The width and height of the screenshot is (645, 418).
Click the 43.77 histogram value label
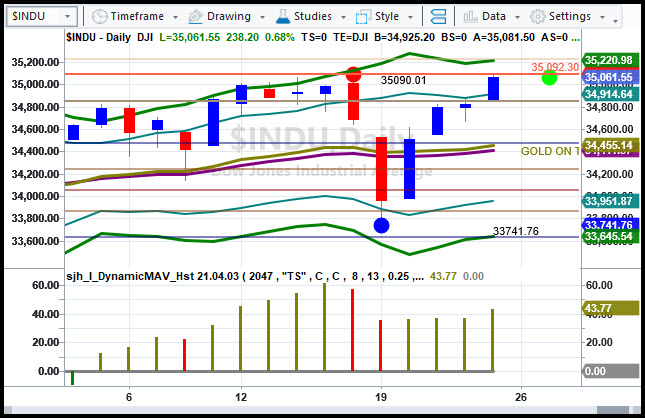pyautogui.click(x=610, y=308)
